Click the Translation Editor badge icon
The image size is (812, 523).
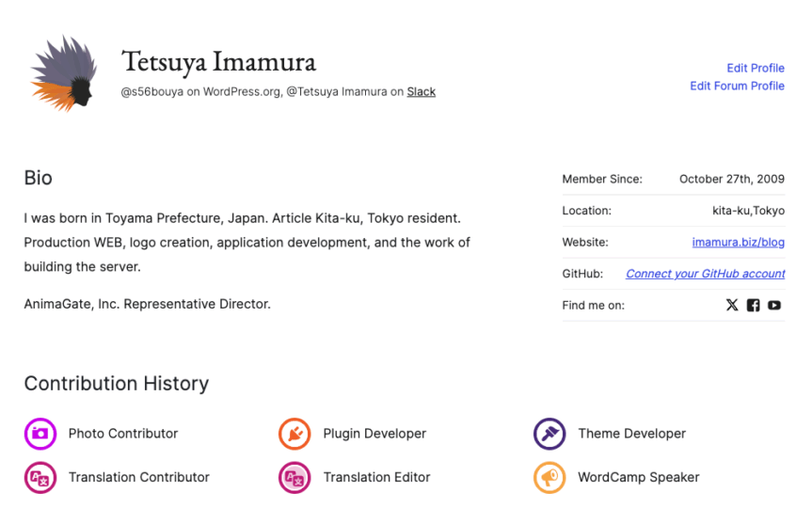click(x=295, y=478)
